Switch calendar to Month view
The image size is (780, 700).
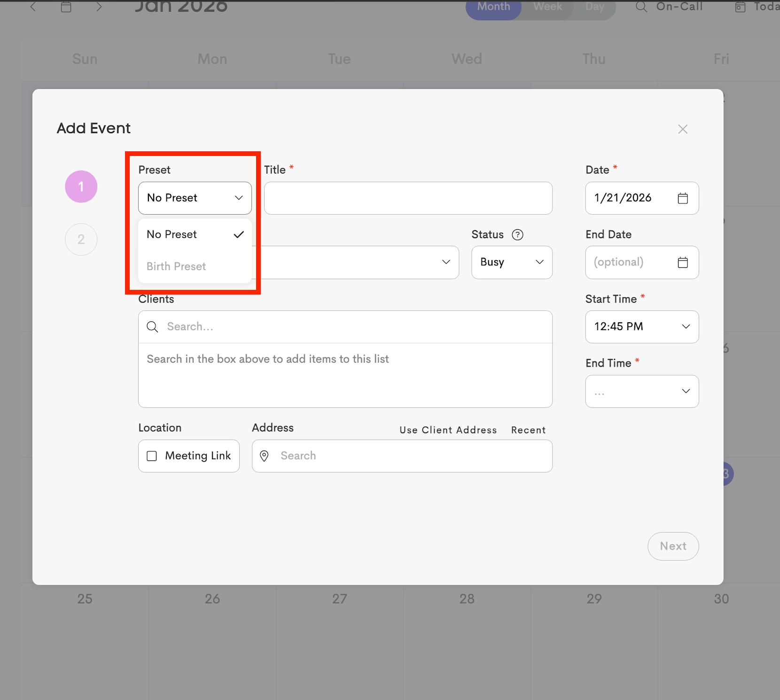coord(493,7)
